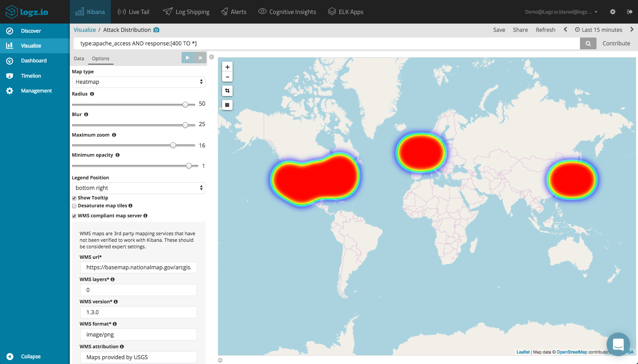The width and height of the screenshot is (638, 364).
Task: Open the Live Tail tab
Action: point(134,12)
